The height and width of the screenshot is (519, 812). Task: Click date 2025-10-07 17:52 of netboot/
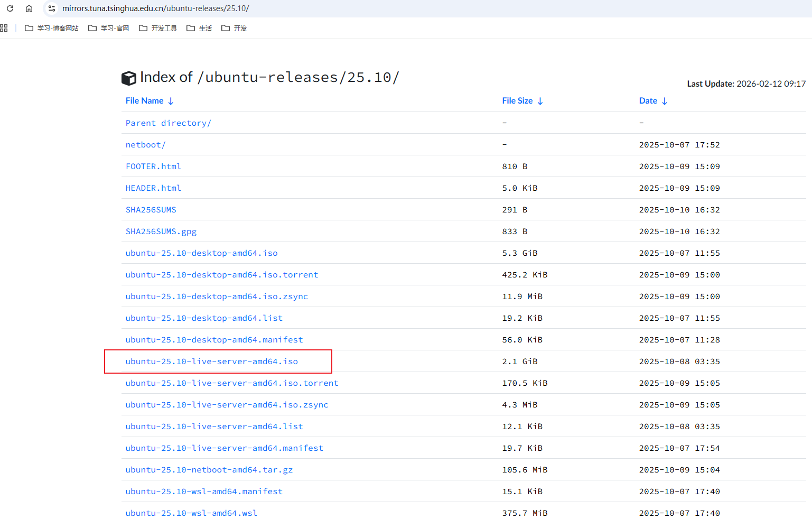click(x=679, y=145)
